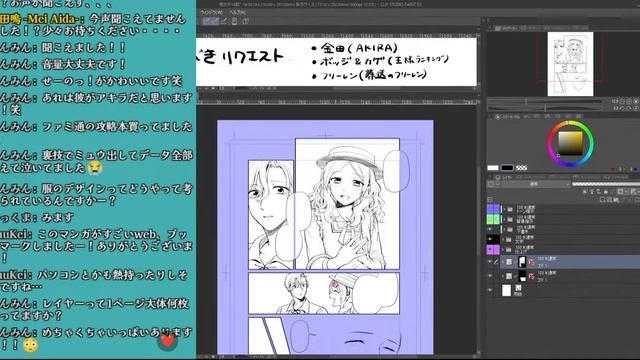Select the transparent checkered color swatch
Viewport: 640px width, 360px height.
(x=521, y=168)
